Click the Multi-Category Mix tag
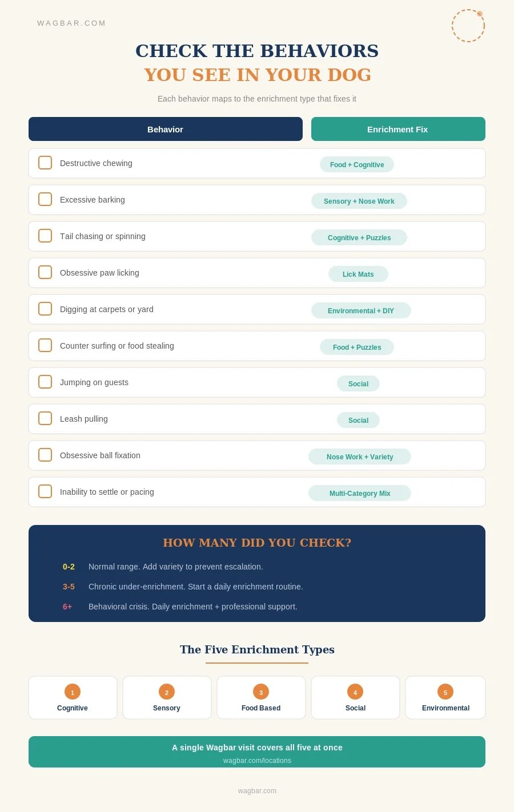Screen dimensions: 514x812 pyautogui.click(x=360, y=493)
